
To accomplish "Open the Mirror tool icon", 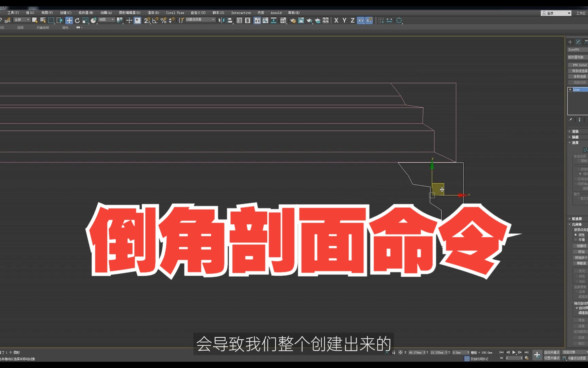I will coord(221,20).
